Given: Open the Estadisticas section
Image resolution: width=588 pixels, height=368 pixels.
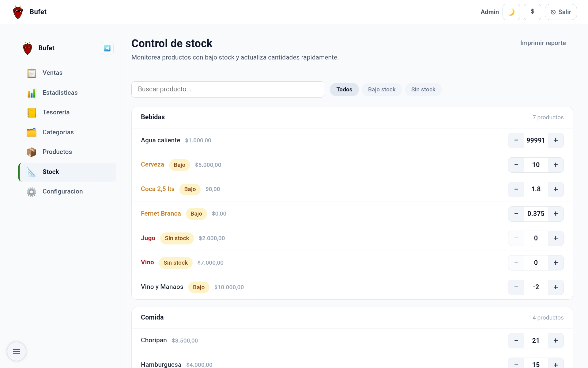Looking at the screenshot, I should point(67,93).
